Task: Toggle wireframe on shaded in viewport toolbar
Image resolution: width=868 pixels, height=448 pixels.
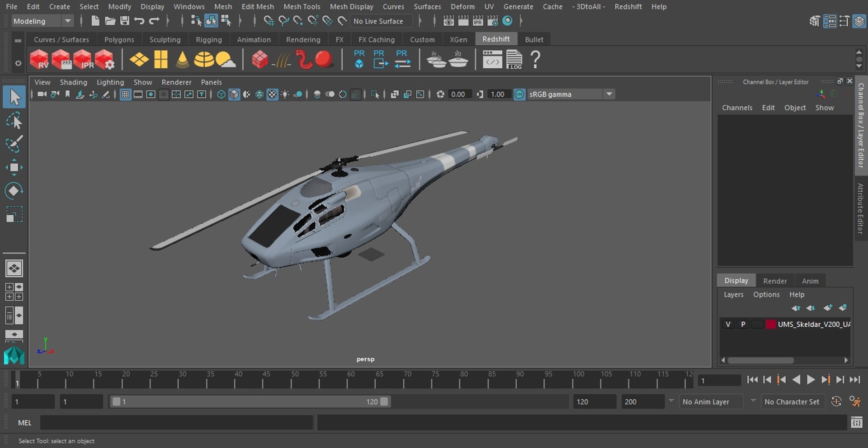Action: 259,94
